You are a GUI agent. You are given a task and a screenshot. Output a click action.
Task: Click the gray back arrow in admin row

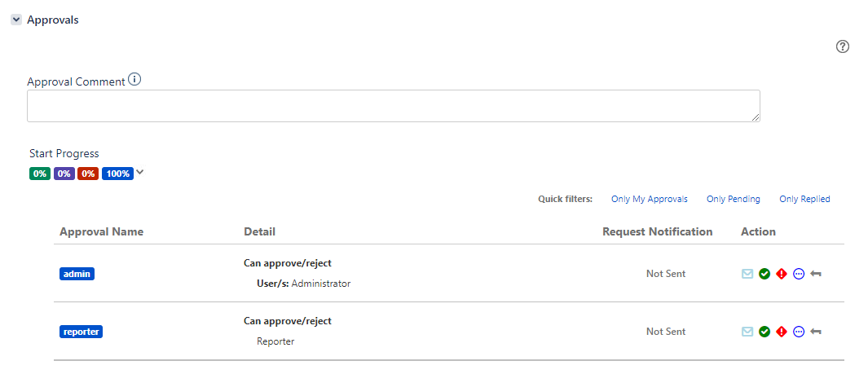pos(816,274)
